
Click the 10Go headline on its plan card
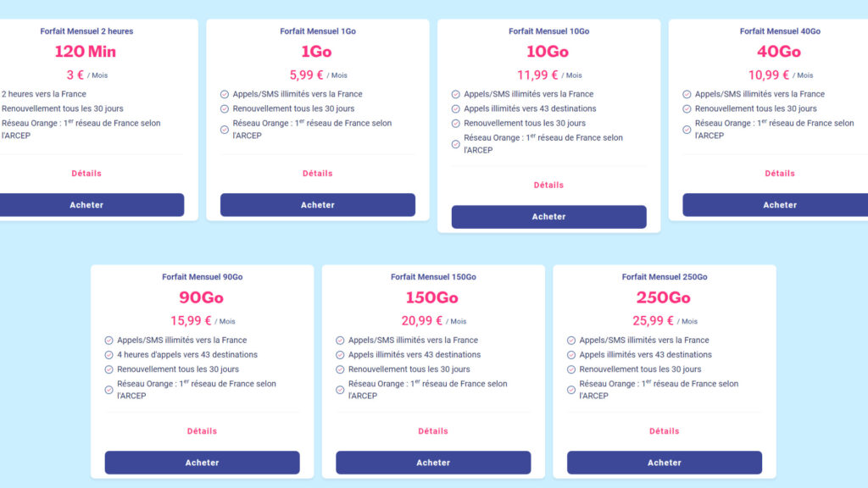pos(548,53)
